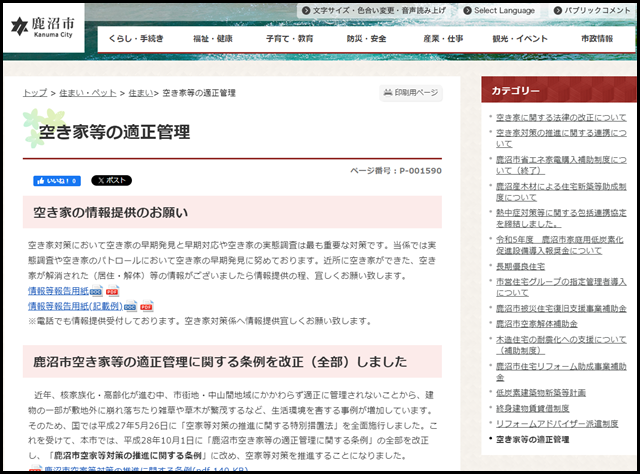Open the 福祉・健康 menu
Image resolution: width=640 pixels, height=474 pixels.
pyautogui.click(x=213, y=39)
